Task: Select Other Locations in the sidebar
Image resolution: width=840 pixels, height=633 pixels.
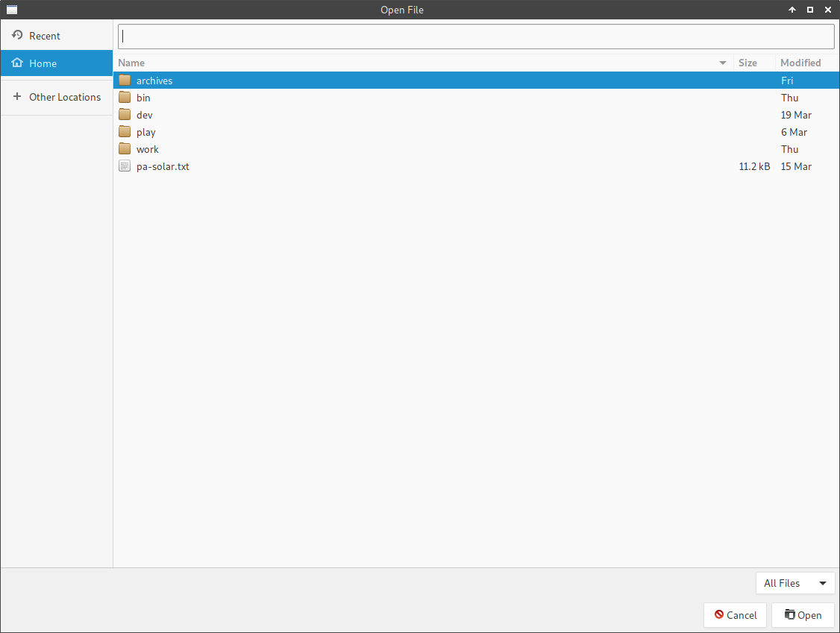Action: pyautogui.click(x=65, y=97)
